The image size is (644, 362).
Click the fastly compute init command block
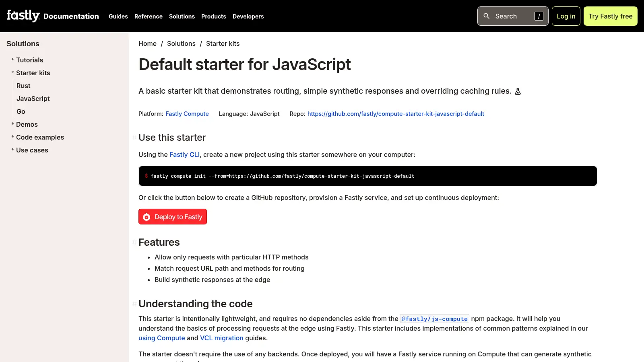tap(367, 176)
